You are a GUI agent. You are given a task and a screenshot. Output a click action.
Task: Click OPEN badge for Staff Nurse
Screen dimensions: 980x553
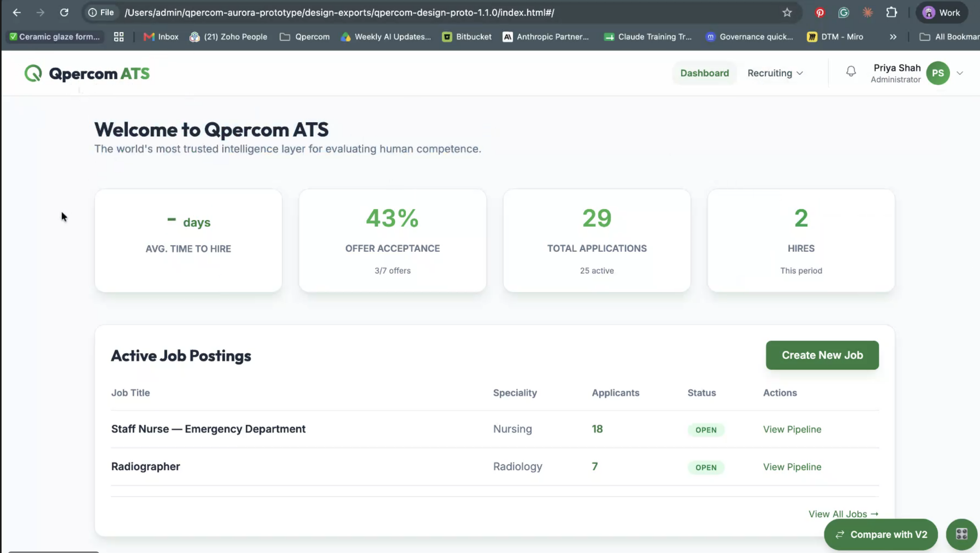(706, 430)
